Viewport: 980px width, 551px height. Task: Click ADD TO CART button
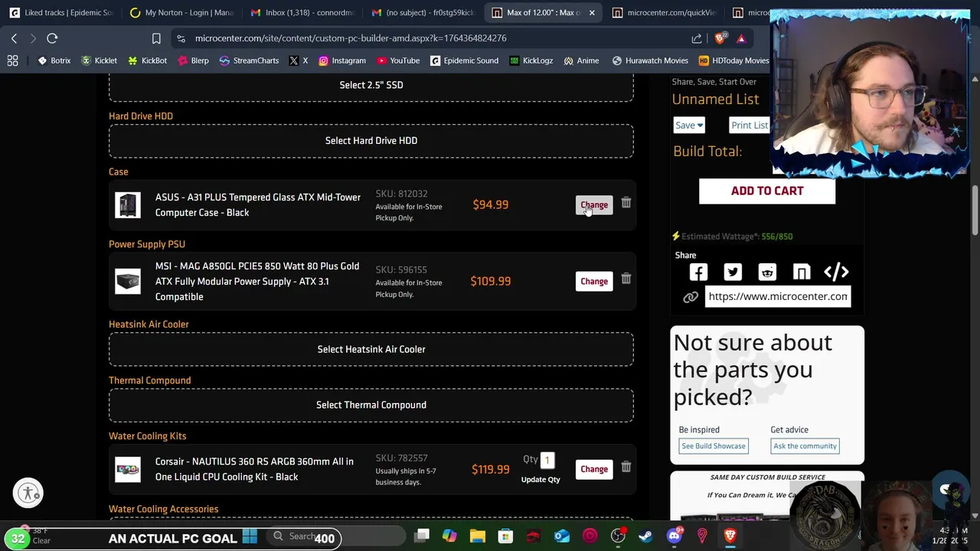767,191
